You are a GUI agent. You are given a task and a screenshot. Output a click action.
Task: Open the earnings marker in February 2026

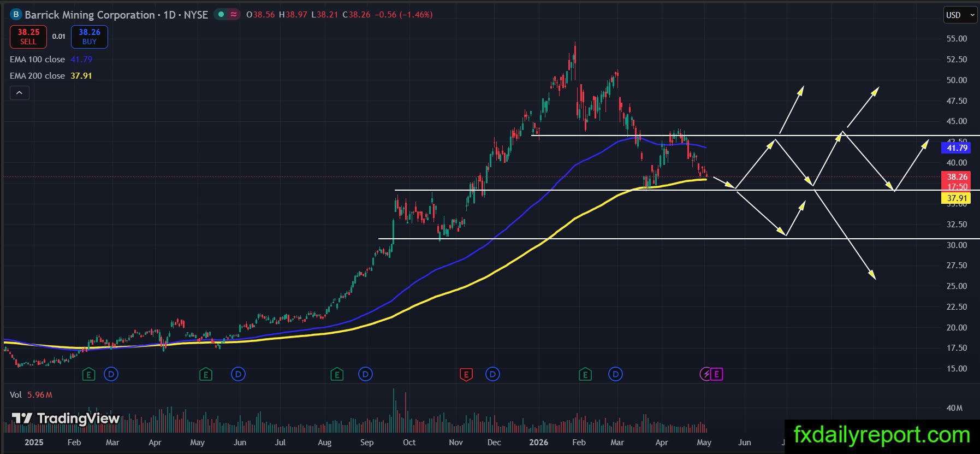585,374
